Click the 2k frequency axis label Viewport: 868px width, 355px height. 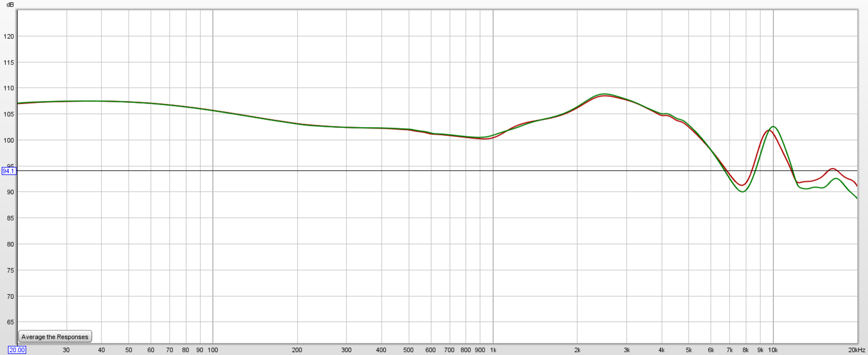point(577,350)
